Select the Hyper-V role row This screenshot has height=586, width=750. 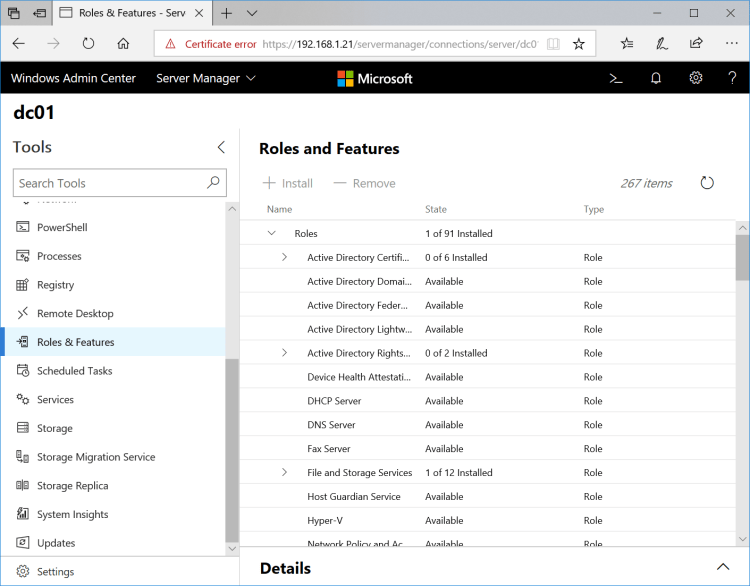click(327, 520)
